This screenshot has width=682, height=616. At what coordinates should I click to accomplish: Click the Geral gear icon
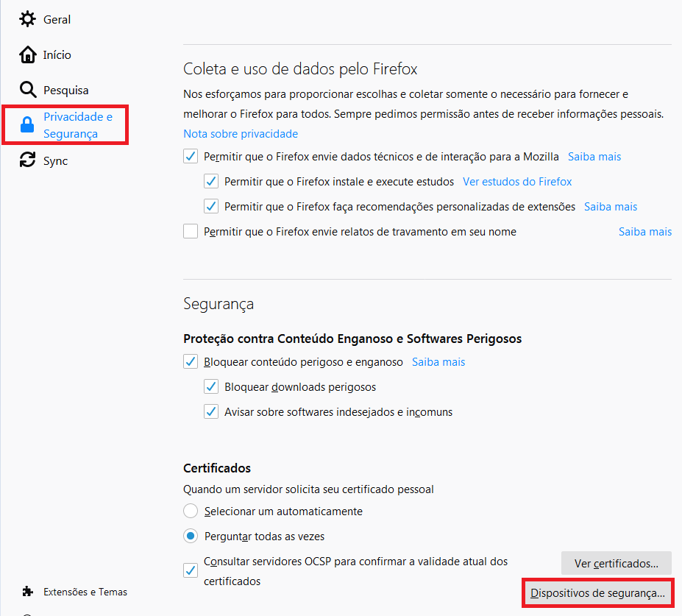click(28, 19)
